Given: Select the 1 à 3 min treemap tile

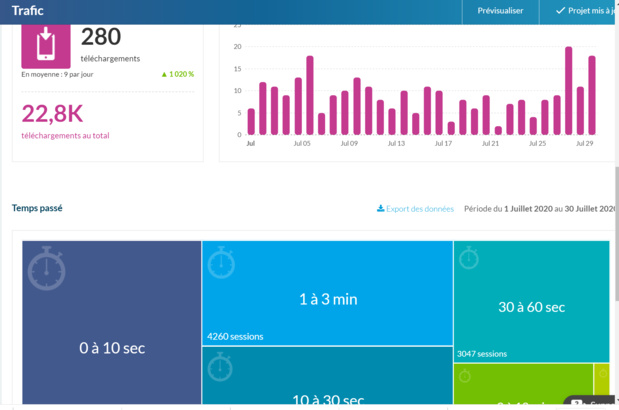Looking at the screenshot, I should [327, 298].
